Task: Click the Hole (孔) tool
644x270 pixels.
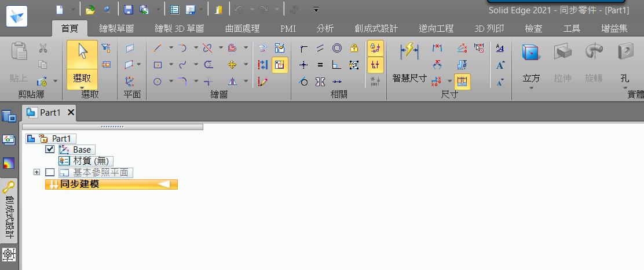Action: click(625, 62)
